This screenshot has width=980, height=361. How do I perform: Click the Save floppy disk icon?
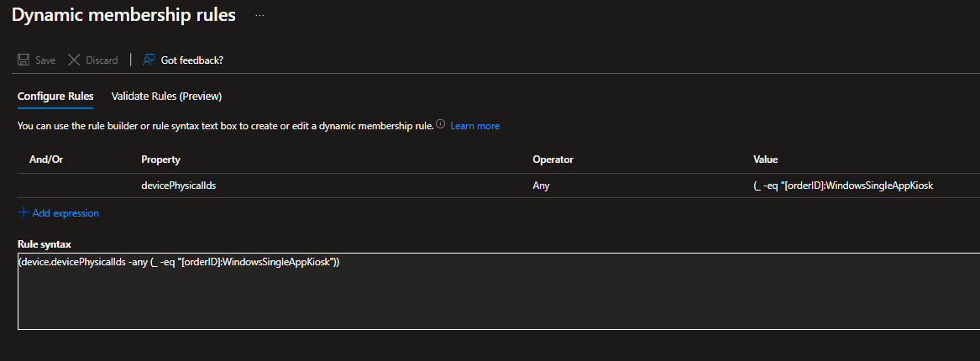coord(24,60)
